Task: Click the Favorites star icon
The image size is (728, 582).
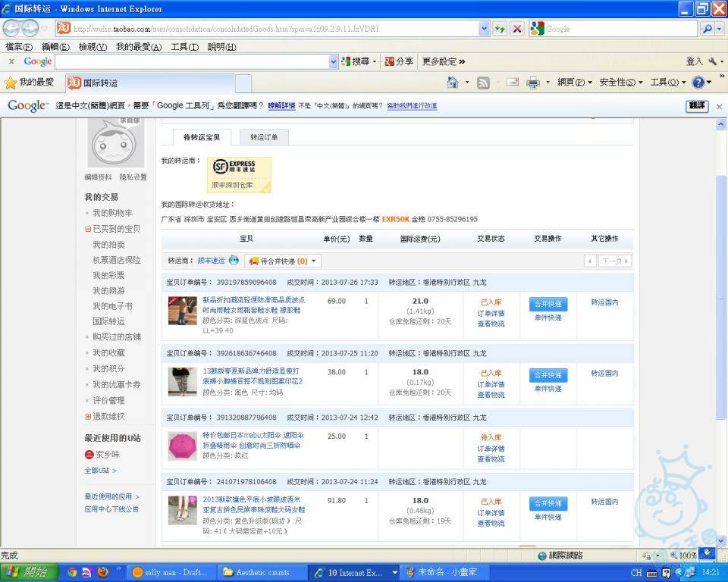Action: tap(11, 83)
